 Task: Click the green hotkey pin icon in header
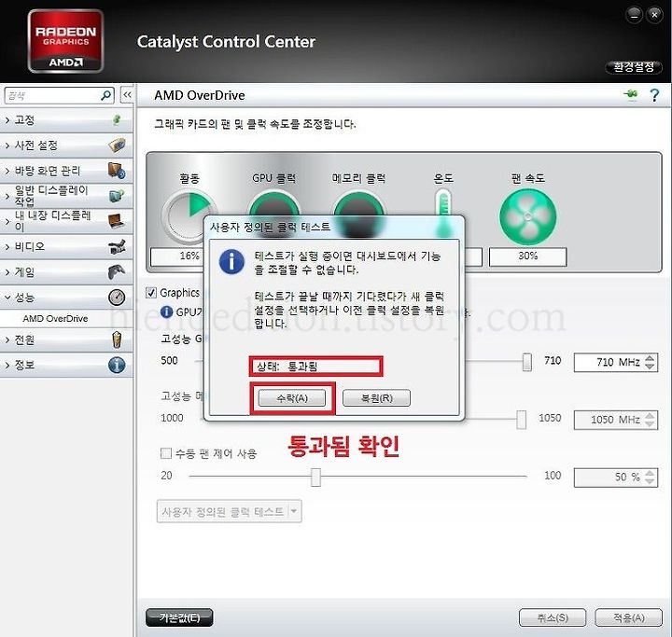(631, 94)
